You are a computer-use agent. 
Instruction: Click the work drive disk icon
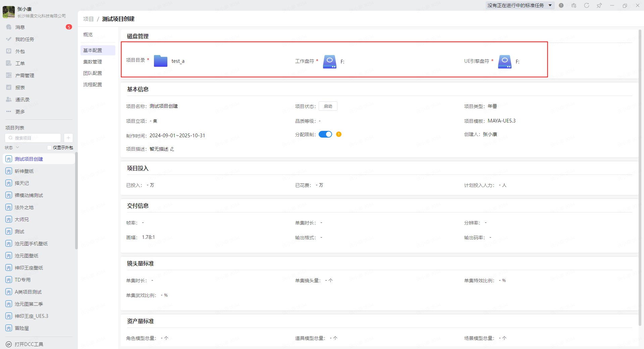(329, 61)
